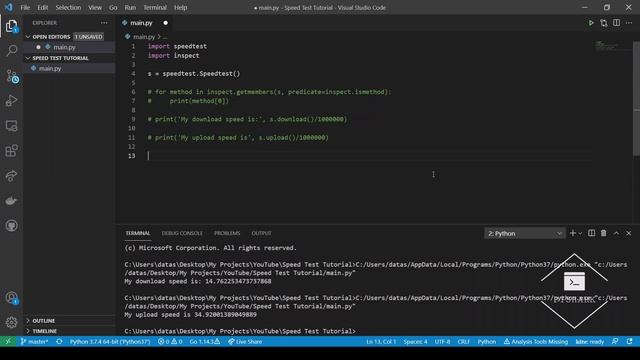Viewport: 640px width, 360px height.
Task: Maximize the terminal panel size
Action: 616,233
